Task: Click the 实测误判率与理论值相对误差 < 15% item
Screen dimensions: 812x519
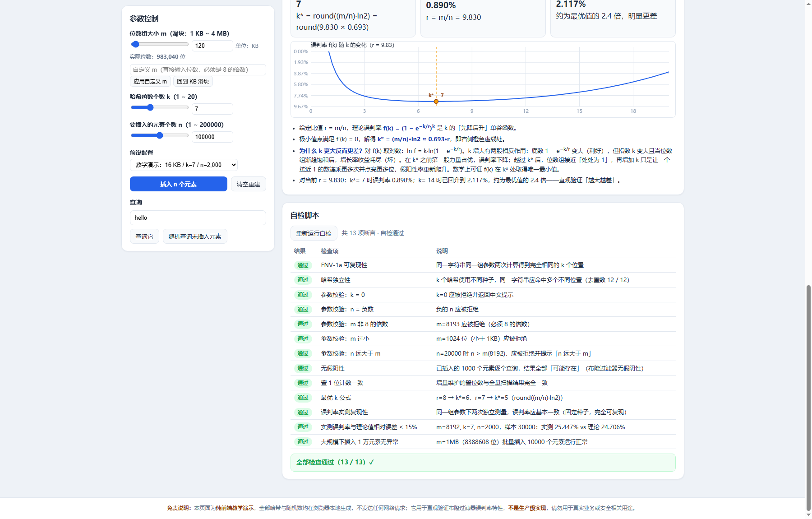Action: (x=369, y=427)
